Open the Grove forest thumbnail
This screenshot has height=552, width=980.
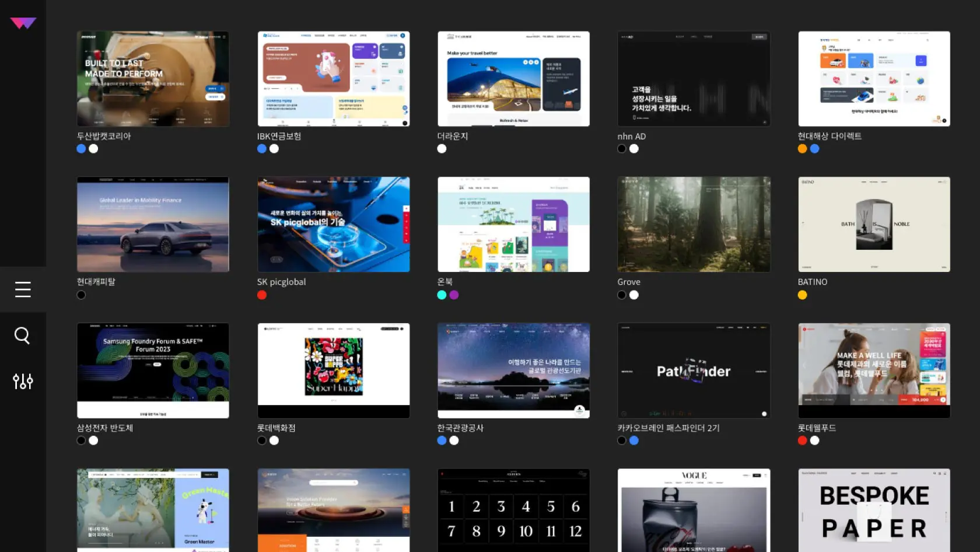(x=694, y=225)
